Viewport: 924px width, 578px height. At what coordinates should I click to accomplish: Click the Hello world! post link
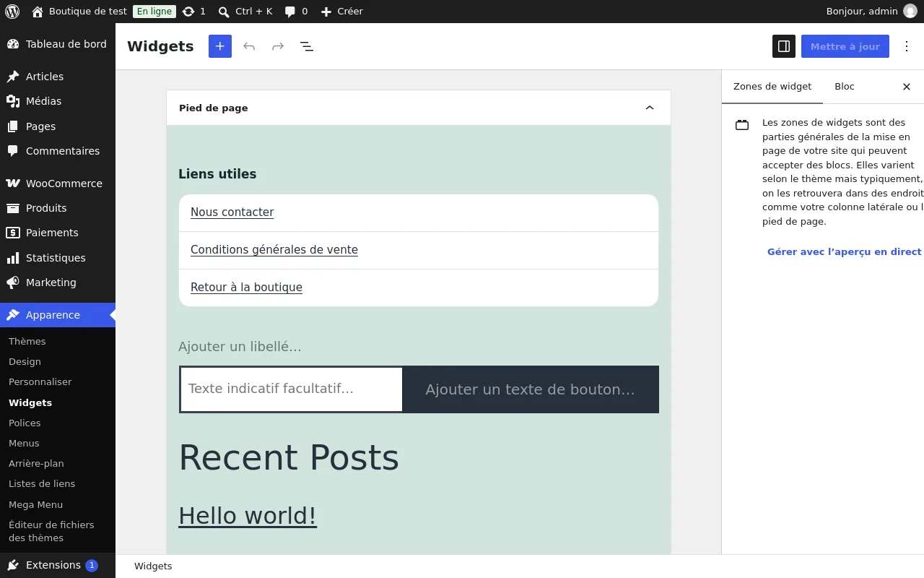coord(248,516)
